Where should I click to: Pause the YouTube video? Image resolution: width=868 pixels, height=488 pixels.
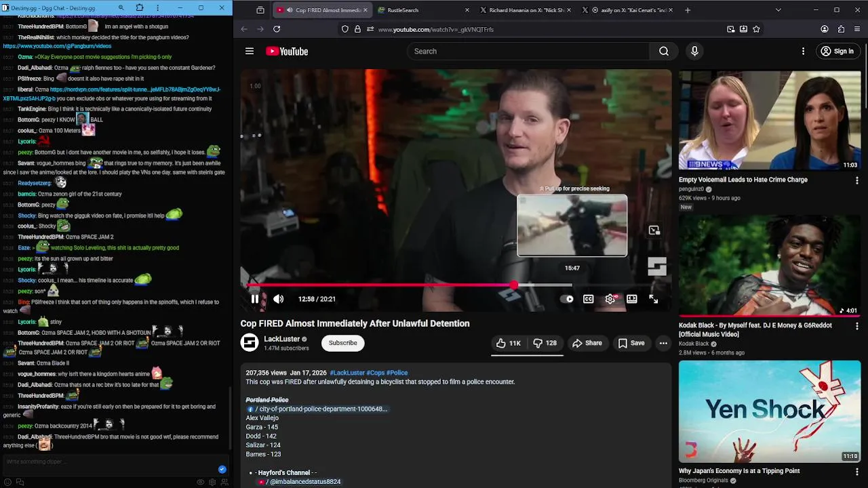(x=255, y=299)
